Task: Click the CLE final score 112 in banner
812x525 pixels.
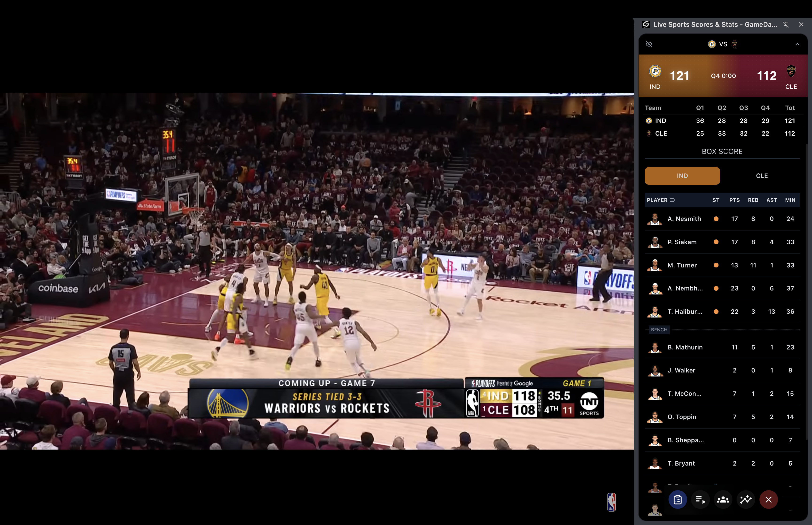Action: (x=767, y=76)
